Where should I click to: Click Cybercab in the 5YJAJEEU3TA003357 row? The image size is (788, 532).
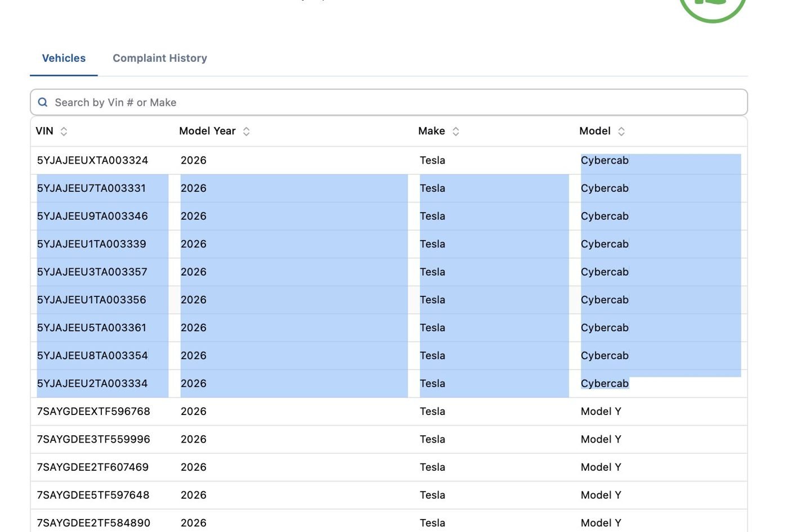click(605, 272)
